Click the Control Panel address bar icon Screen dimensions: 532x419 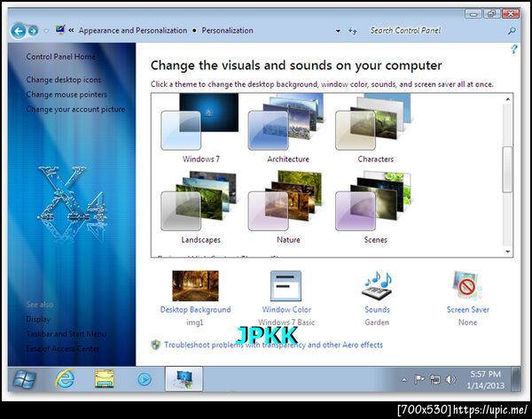[60, 30]
